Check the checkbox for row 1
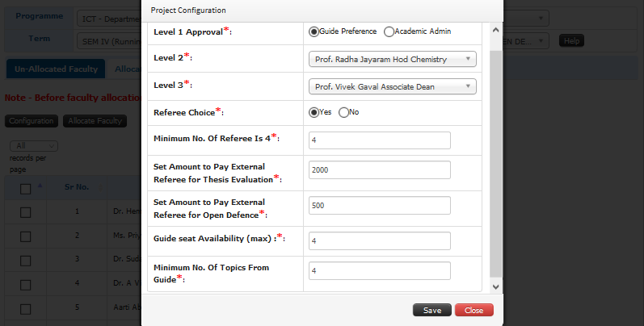 click(26, 212)
